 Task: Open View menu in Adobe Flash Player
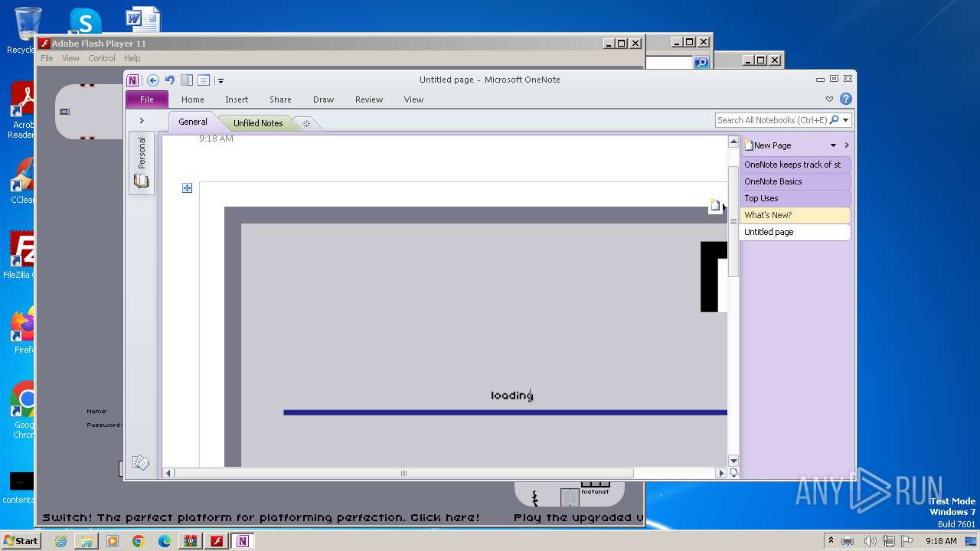click(x=70, y=58)
